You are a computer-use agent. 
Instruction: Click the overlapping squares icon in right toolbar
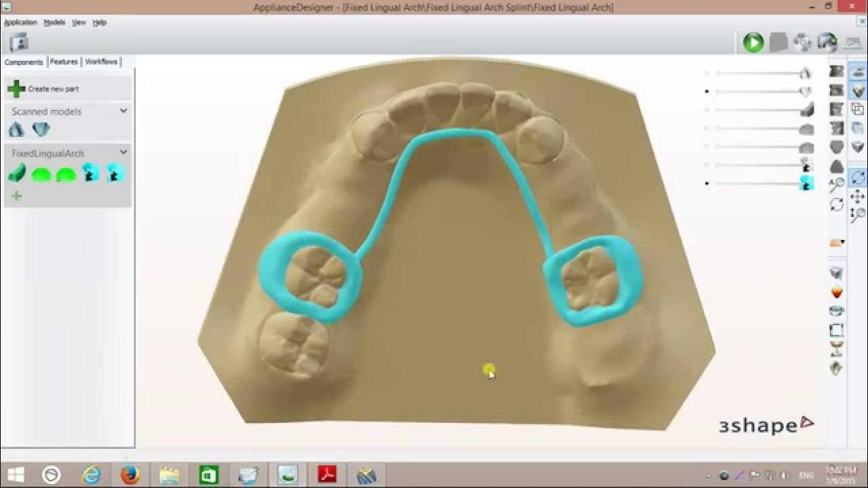click(857, 108)
